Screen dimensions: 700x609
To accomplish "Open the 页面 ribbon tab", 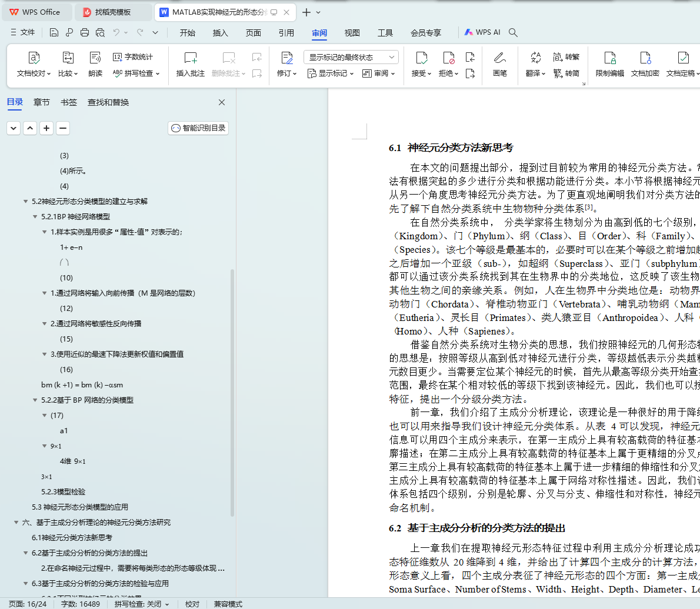I will click(x=253, y=32).
